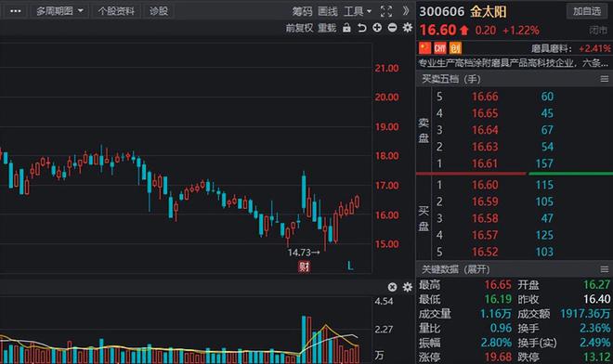The width and height of the screenshot is (613, 364).
Task: Select sell level 4 price 16.65
Action: 485,113
